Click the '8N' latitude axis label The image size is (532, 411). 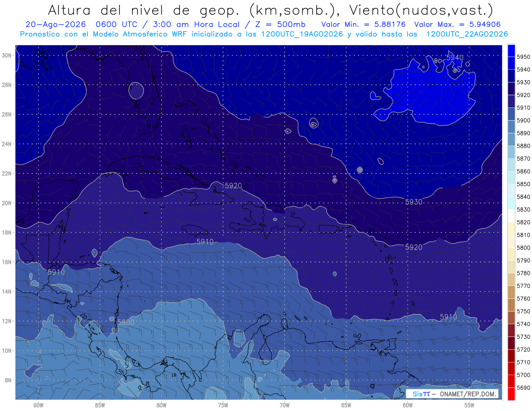click(8, 380)
